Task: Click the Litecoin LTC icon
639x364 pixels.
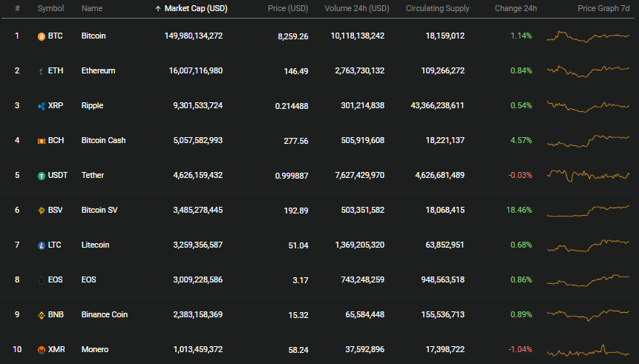Action: (41, 245)
